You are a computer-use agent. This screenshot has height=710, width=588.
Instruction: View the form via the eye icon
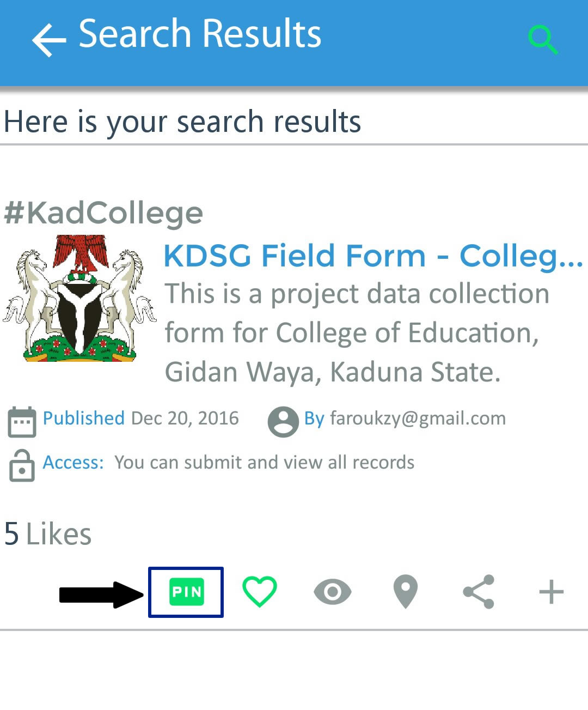tap(333, 592)
